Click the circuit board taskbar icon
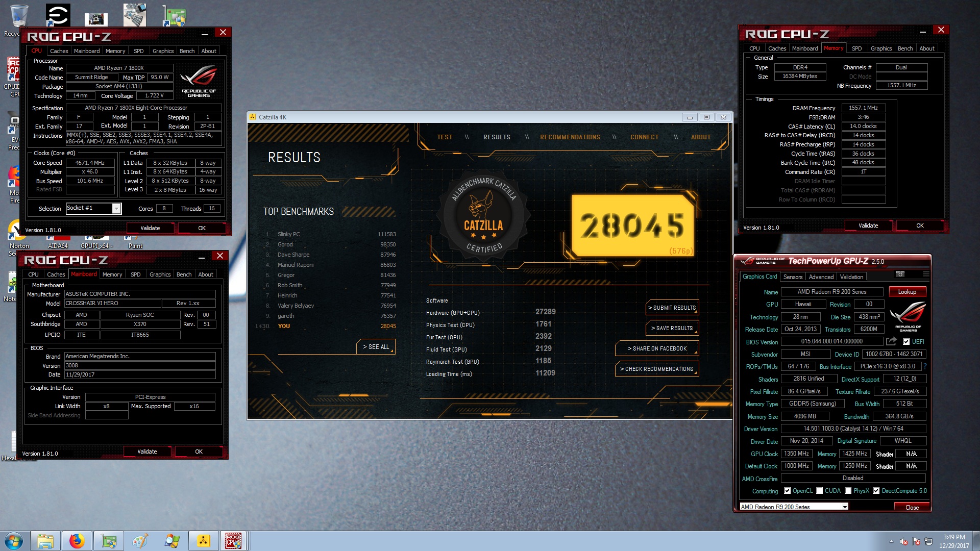Image resolution: width=980 pixels, height=551 pixels. click(109, 541)
